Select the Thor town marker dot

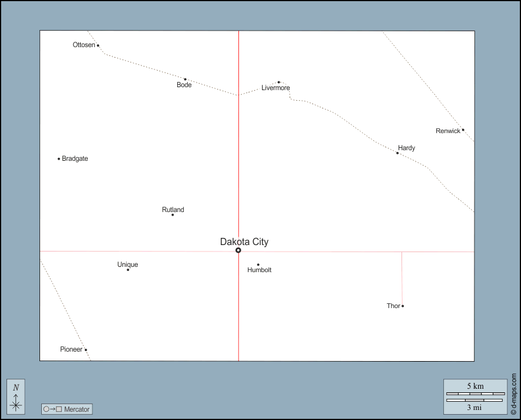pyautogui.click(x=403, y=306)
